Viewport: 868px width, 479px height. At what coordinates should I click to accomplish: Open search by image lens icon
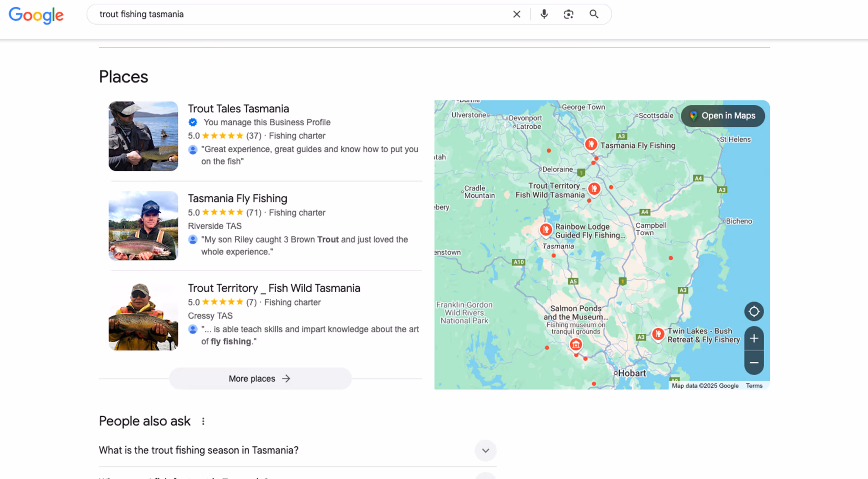pyautogui.click(x=568, y=14)
